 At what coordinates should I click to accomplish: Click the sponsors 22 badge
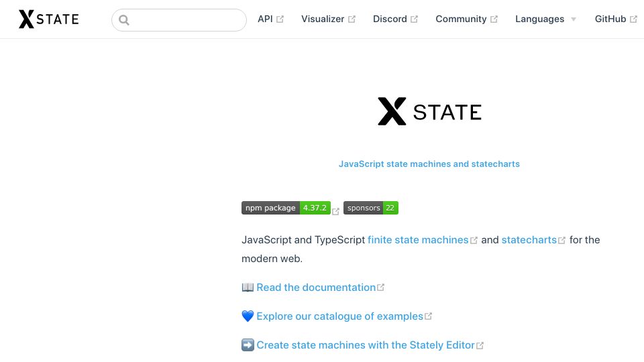coord(371,208)
